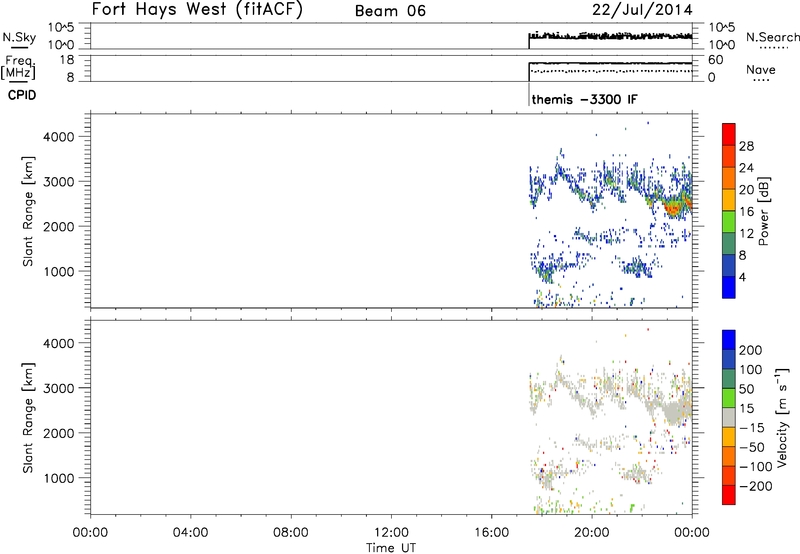This screenshot has height=554, width=800.
Task: Click the "12:00" time tick label
Action: [391, 533]
